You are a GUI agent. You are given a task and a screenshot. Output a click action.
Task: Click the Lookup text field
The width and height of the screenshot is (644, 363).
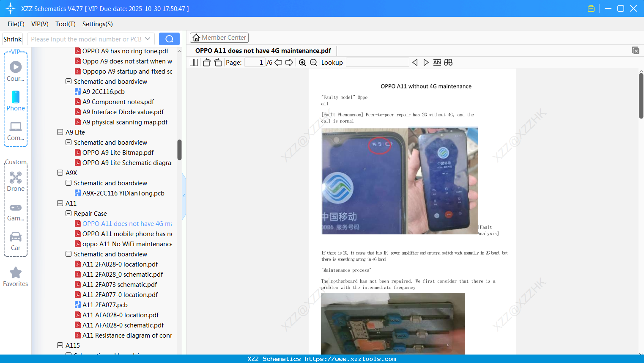378,63
